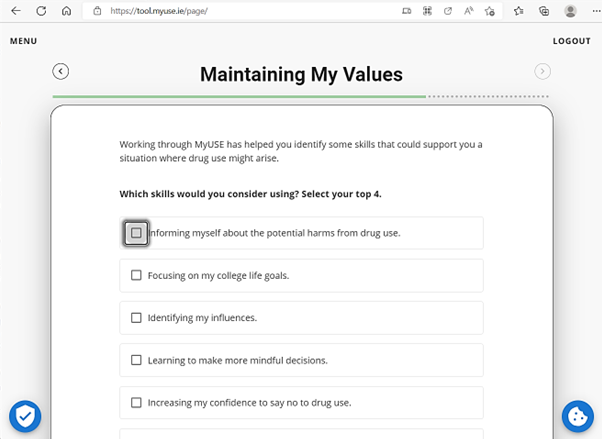Select 'Identifying my influences' checkbox

[137, 318]
